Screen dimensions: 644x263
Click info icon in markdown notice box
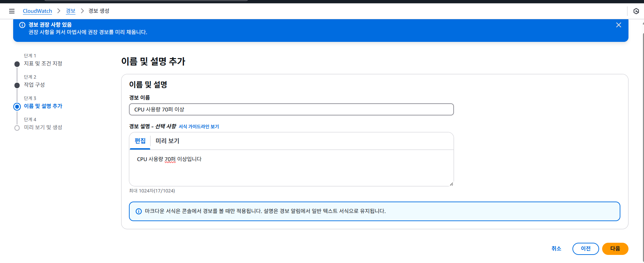(138, 211)
